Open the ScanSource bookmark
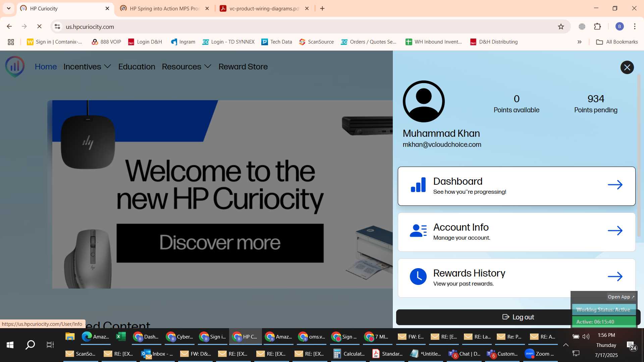 [x=316, y=42]
